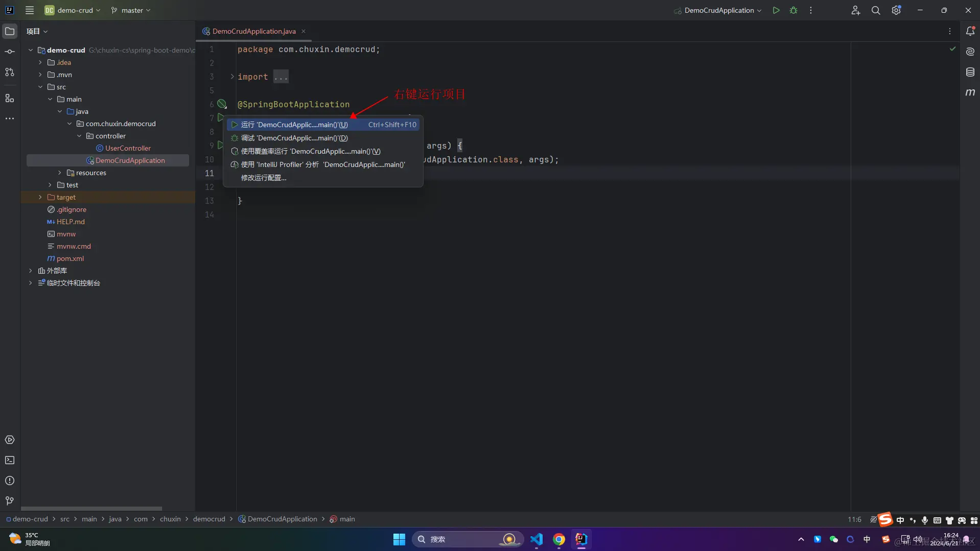
Task: Click democrud in the breadcrumb bar
Action: point(209,519)
